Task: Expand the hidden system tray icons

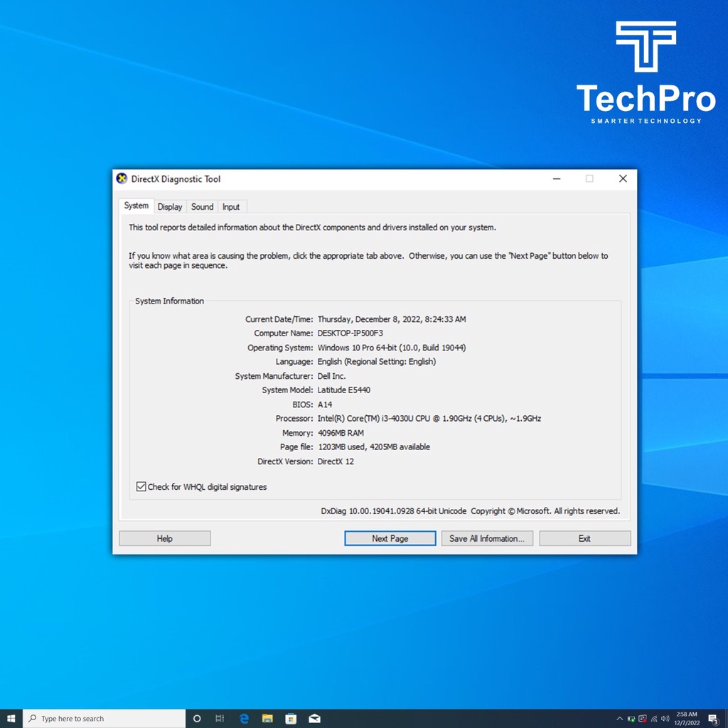Action: [x=619, y=718]
